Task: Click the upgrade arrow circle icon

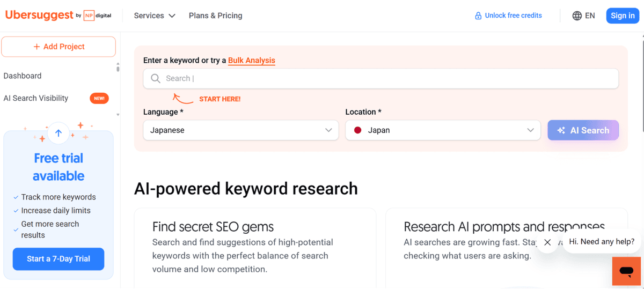Action: point(58,133)
